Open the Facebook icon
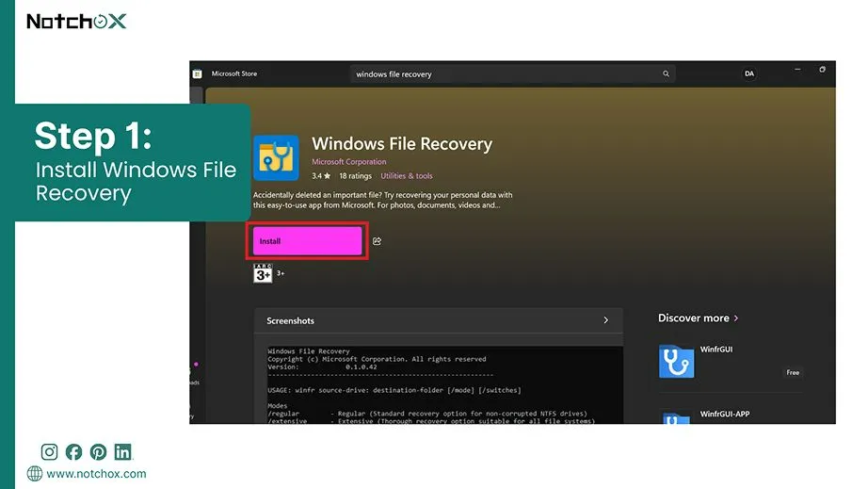This screenshot has height=489, width=868. point(73,452)
